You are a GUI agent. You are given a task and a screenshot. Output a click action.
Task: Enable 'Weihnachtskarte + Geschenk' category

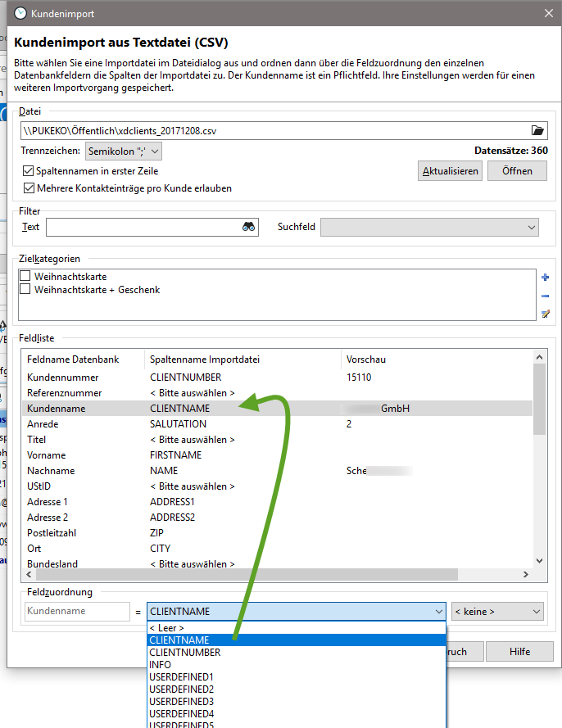tap(25, 290)
